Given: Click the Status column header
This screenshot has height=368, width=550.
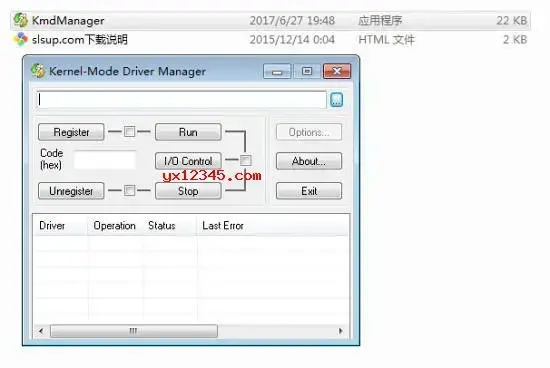Looking at the screenshot, I should (x=169, y=225).
